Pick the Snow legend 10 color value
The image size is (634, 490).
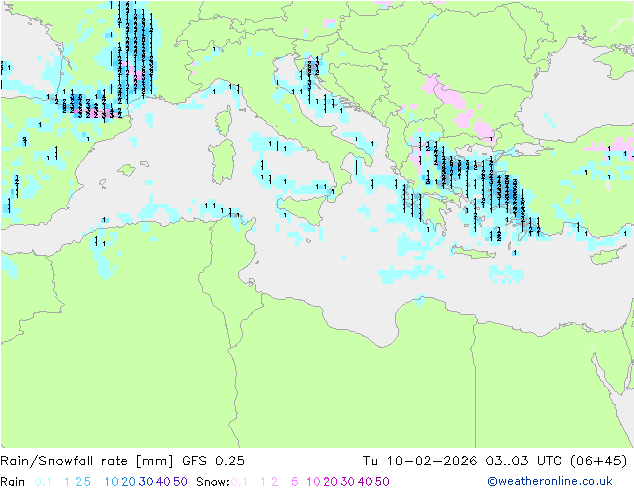[313, 482]
